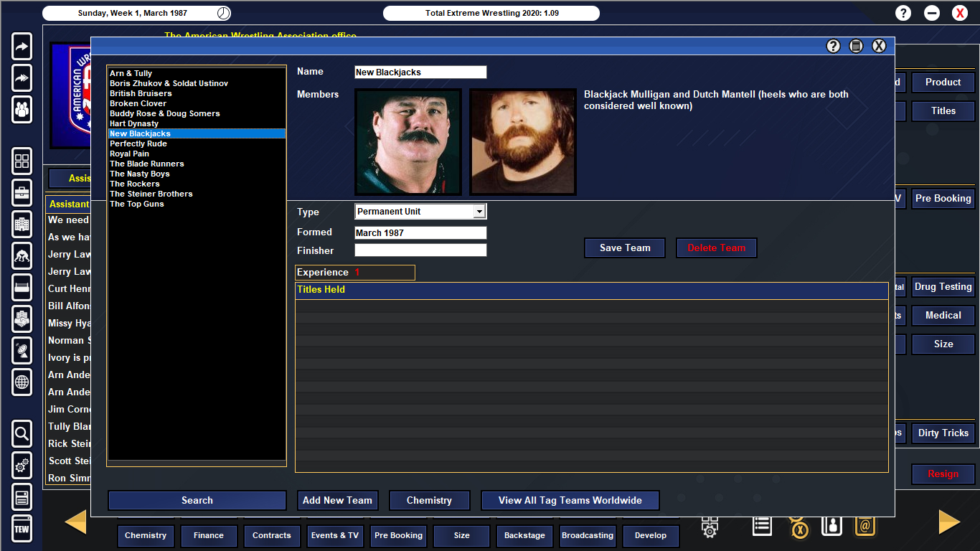Screen dimensions: 980x551
Task: Open the Finance tab in the bottom bar
Action: 209,535
